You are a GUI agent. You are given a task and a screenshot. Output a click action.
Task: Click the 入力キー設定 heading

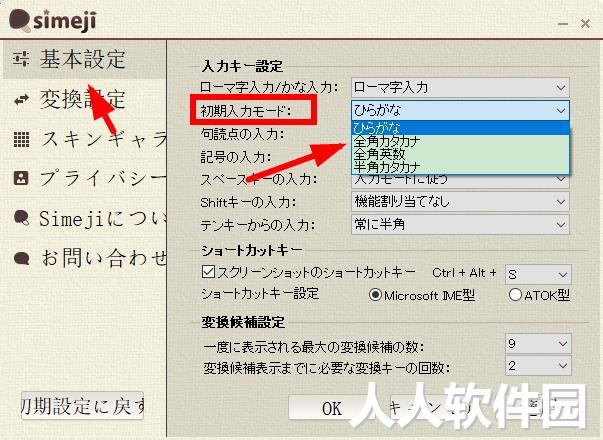pyautogui.click(x=242, y=66)
